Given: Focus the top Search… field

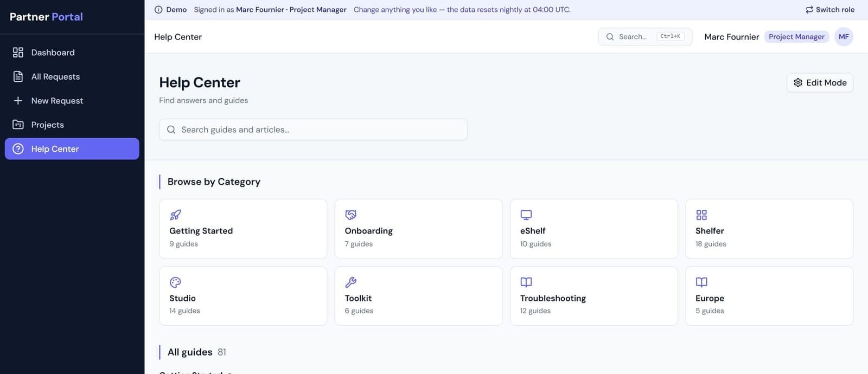Looking at the screenshot, I should 645,37.
